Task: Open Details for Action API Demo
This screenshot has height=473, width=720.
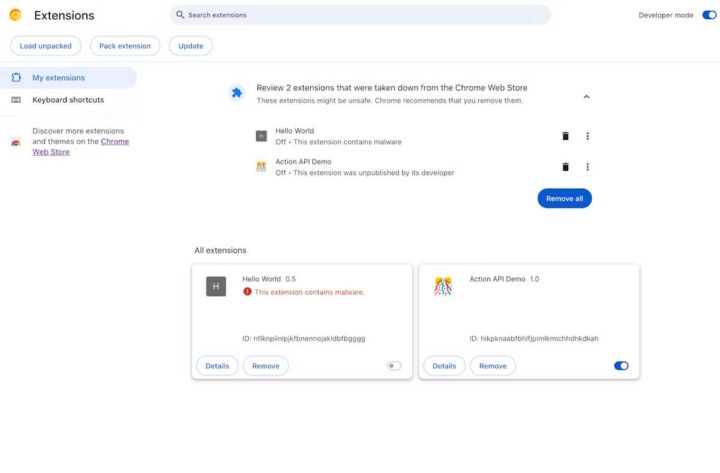Action: click(444, 366)
